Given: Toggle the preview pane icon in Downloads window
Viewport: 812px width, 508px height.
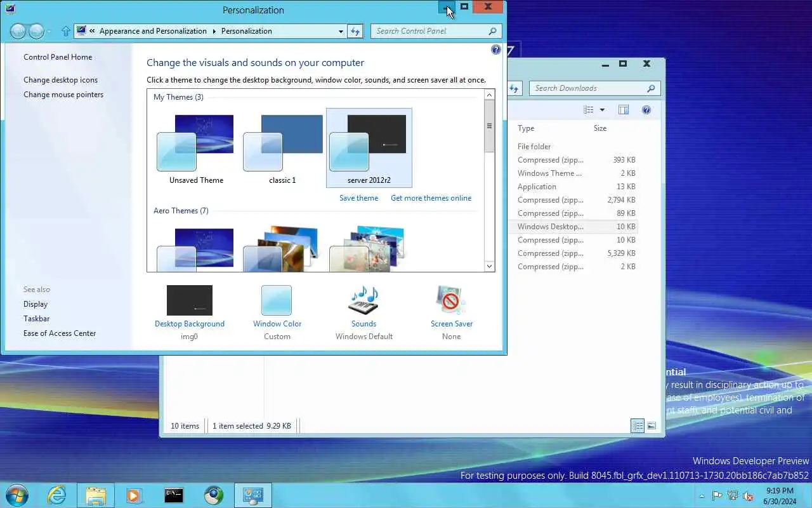Looking at the screenshot, I should tap(624, 110).
